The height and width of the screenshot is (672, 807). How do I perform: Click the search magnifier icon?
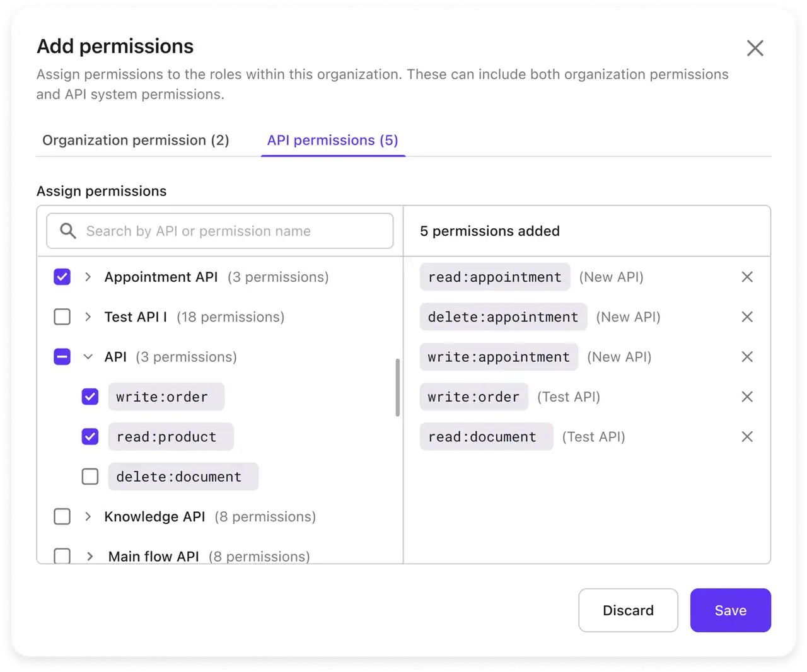tap(67, 231)
